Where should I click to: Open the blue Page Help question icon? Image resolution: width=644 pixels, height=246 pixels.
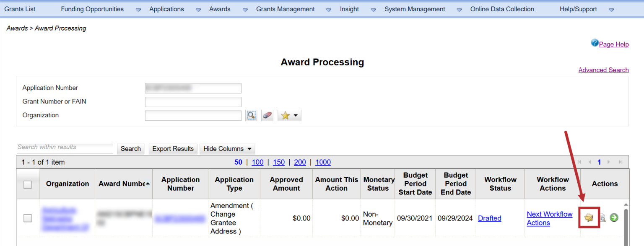click(595, 43)
